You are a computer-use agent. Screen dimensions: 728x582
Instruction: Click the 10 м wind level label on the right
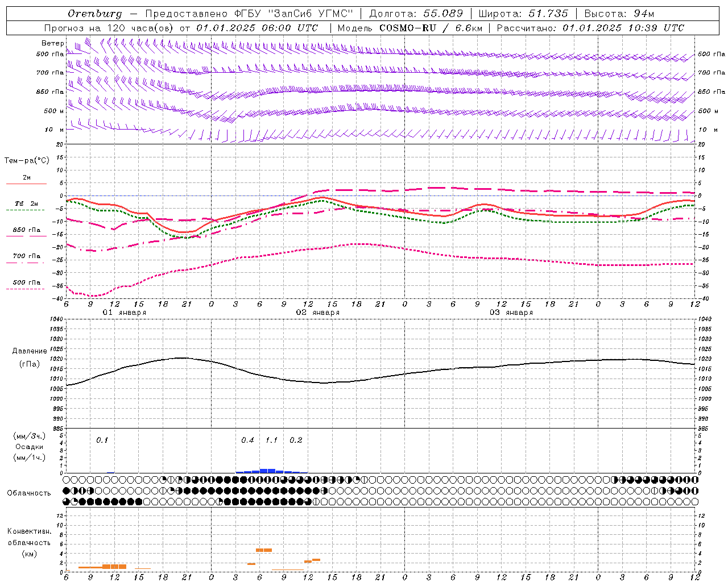(708, 130)
